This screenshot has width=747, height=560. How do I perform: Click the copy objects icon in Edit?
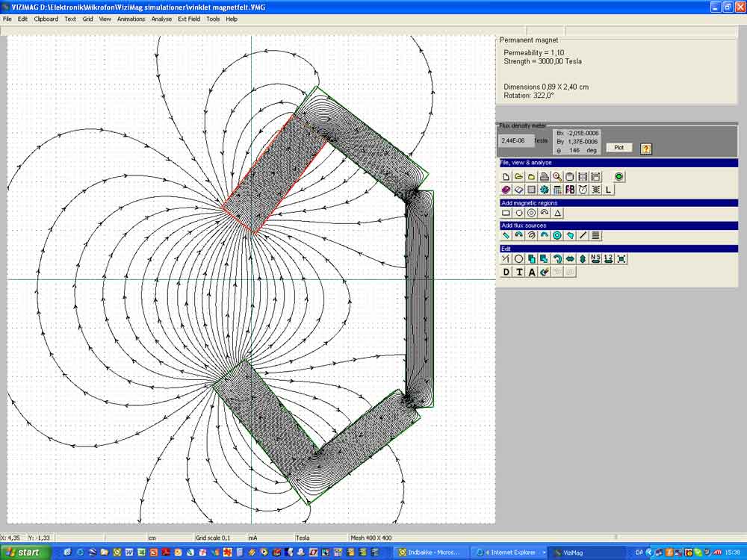coord(532,258)
